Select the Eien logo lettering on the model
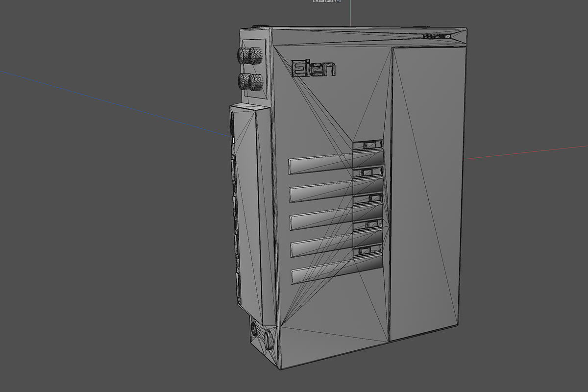Viewport: 588px width, 392px height. pyautogui.click(x=313, y=68)
